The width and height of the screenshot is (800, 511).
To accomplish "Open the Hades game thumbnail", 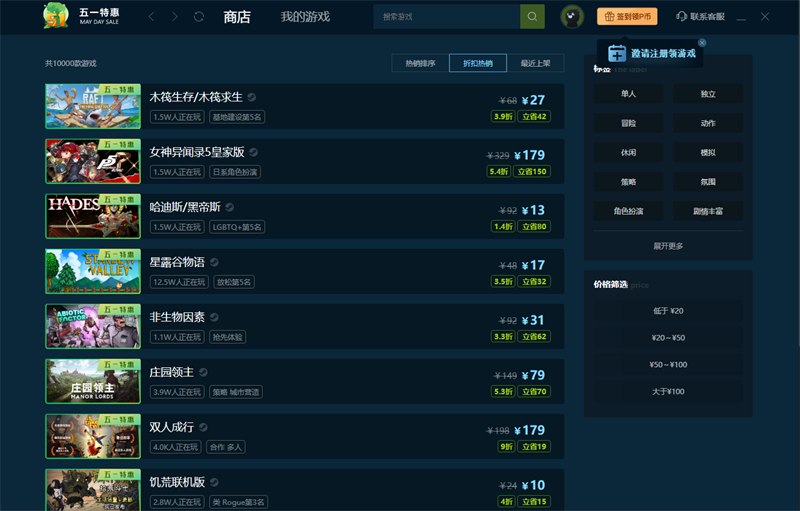I will click(x=93, y=216).
